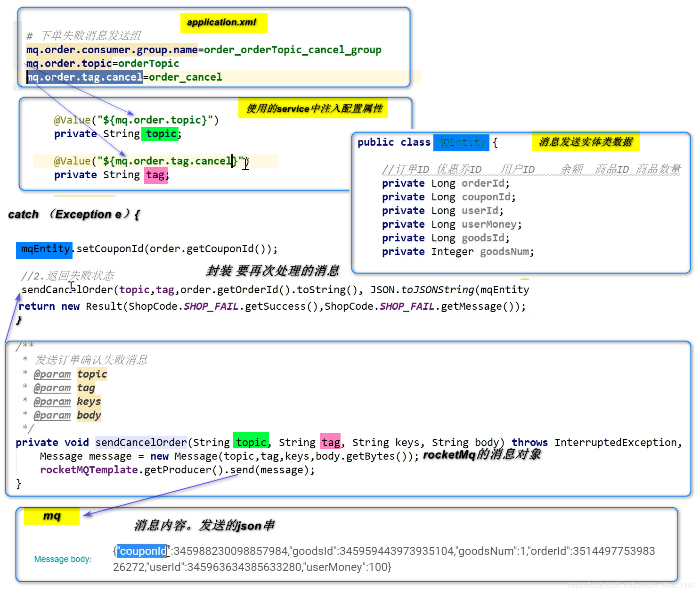The width and height of the screenshot is (700, 594).
Task: Click the 发送订单确认失败消息 Javadoc comment
Action: tap(91, 360)
